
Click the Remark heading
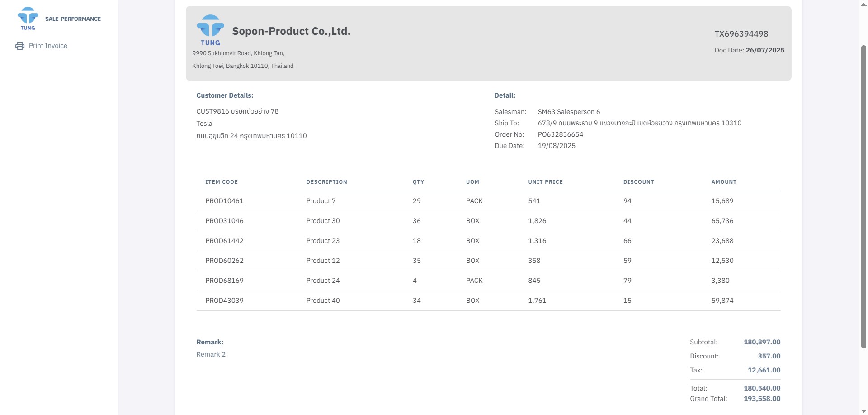point(210,342)
